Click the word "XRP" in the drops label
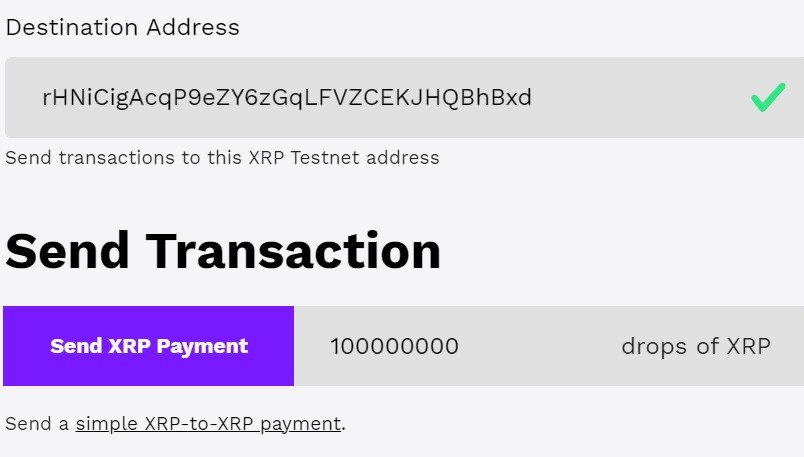Image resolution: width=804 pixels, height=457 pixels. pyautogui.click(x=748, y=346)
